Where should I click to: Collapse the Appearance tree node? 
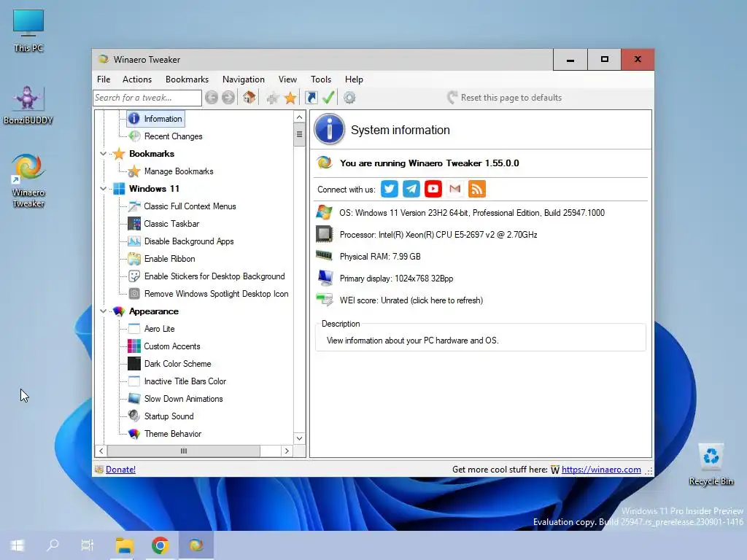(103, 311)
